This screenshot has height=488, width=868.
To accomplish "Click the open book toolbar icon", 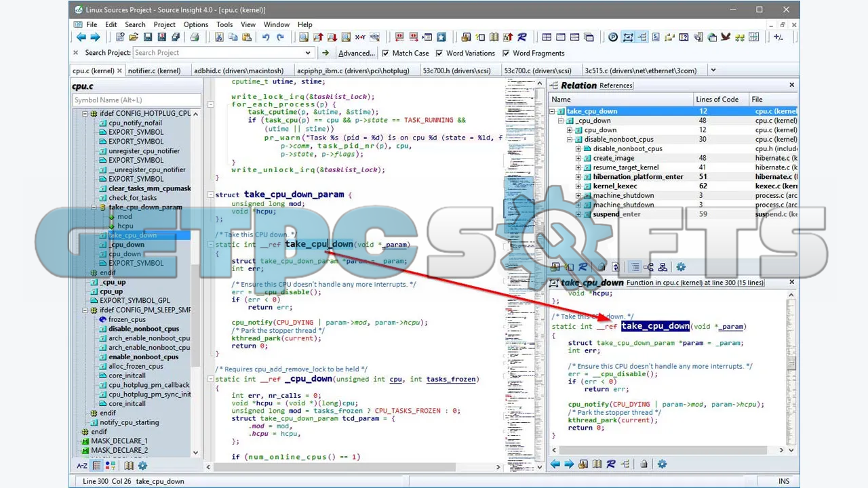I will (x=494, y=37).
